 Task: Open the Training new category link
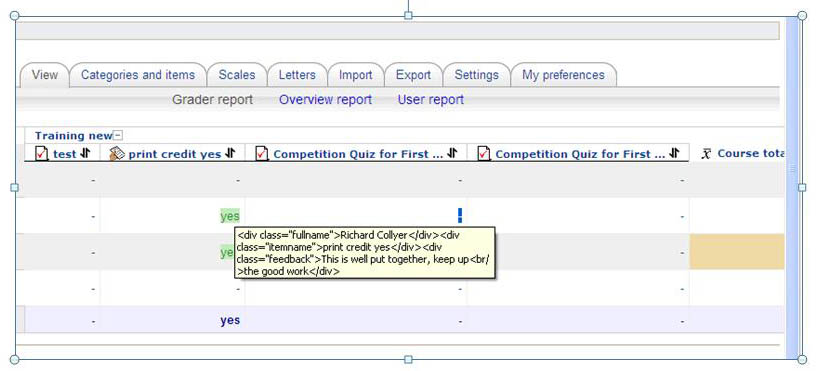pos(73,136)
